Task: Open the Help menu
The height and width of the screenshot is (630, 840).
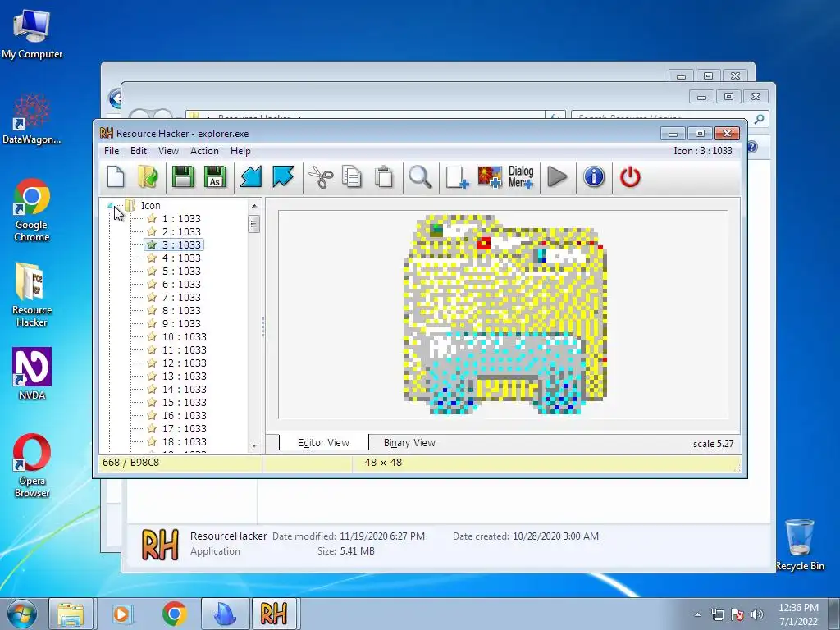Action: point(240,151)
